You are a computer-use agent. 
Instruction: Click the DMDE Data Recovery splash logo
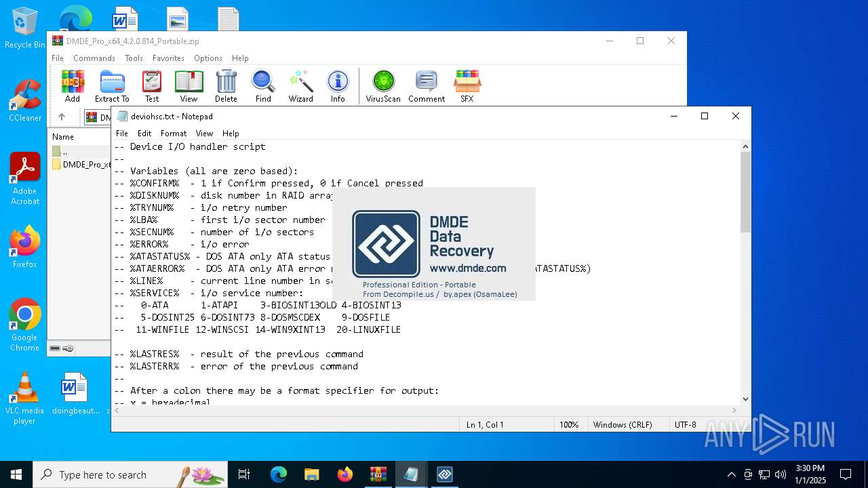386,244
